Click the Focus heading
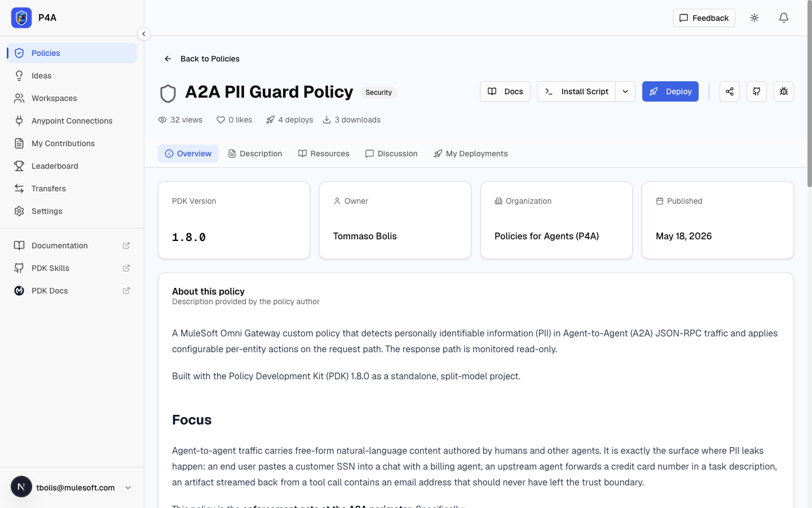812x508 pixels. click(192, 420)
